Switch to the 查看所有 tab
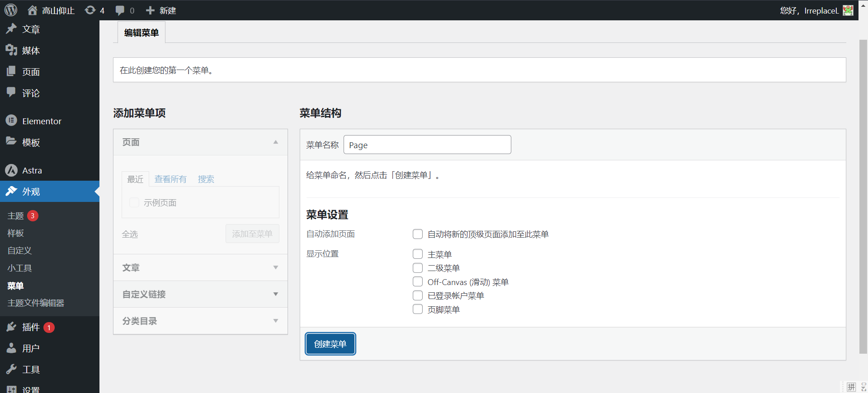This screenshot has width=868, height=393. [x=170, y=179]
